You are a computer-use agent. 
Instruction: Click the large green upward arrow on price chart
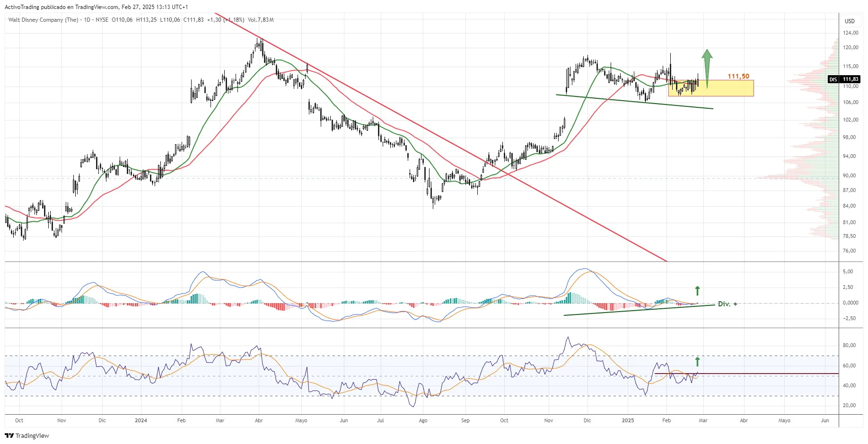(707, 66)
